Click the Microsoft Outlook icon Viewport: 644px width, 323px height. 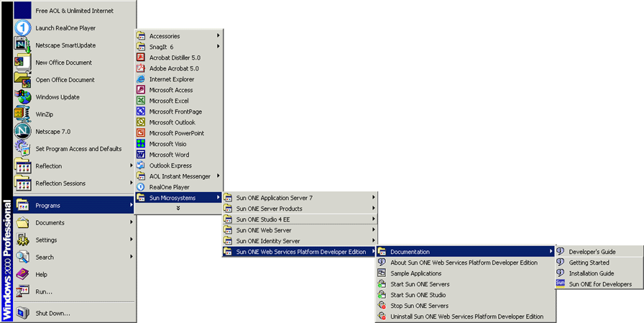[141, 122]
